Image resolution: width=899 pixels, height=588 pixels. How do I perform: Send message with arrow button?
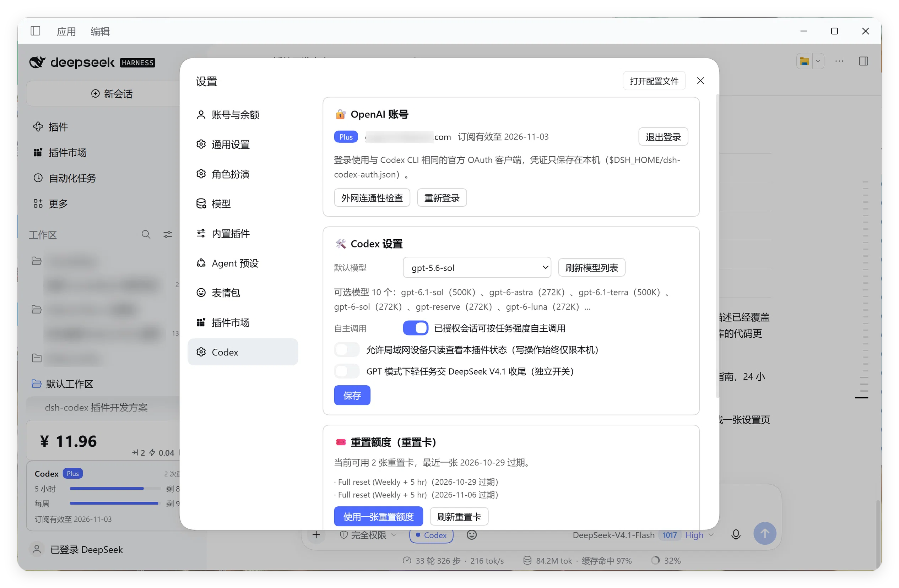tap(764, 533)
